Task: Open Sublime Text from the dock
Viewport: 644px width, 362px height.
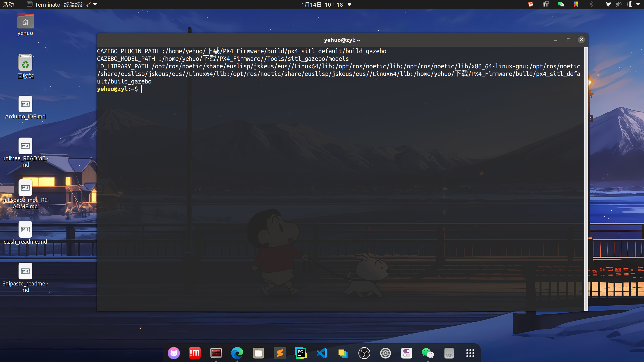Action: click(279, 353)
